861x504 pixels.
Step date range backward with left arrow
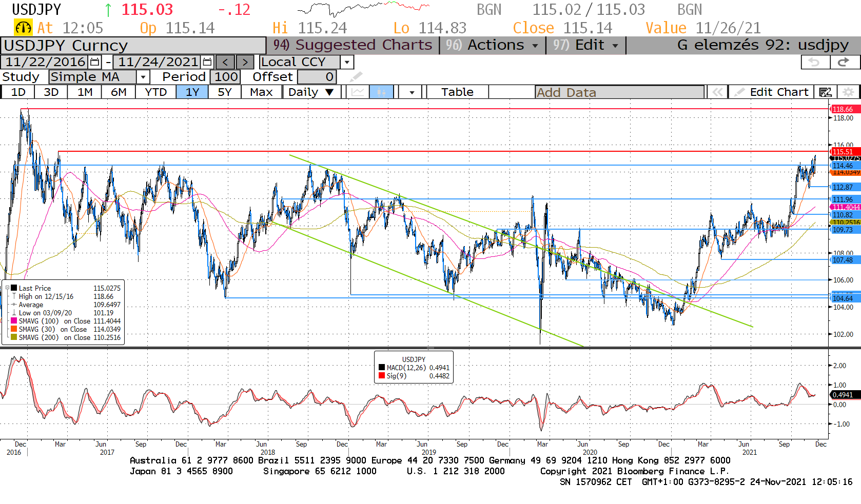[225, 62]
